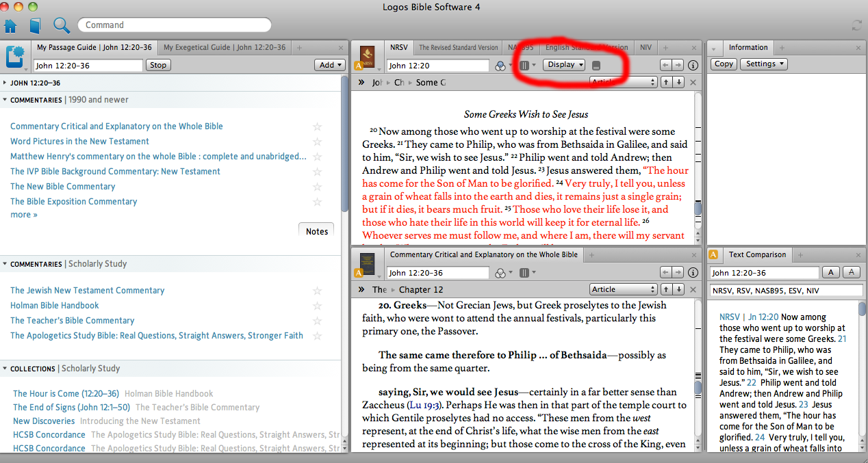Click Copy in Information panel
This screenshot has width=868, height=463.
pyautogui.click(x=724, y=64)
